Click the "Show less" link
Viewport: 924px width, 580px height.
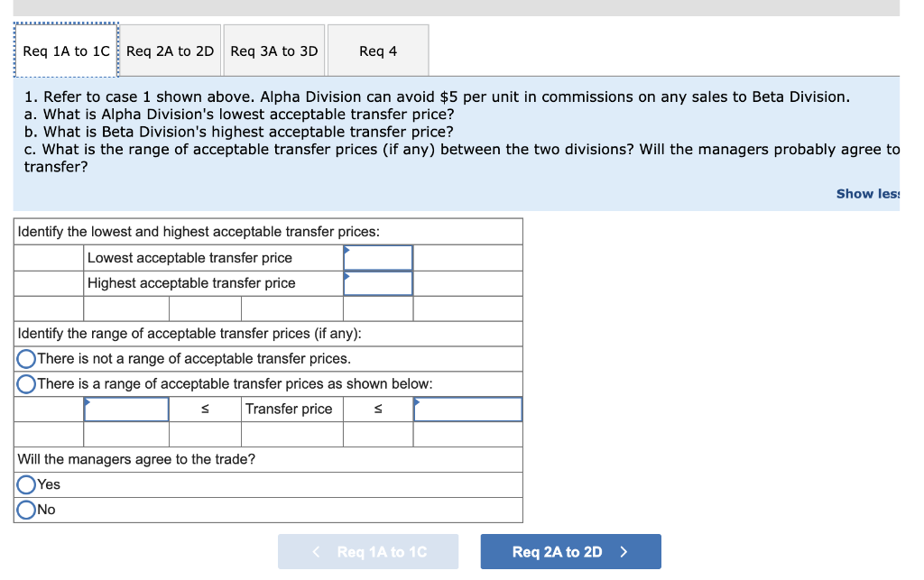[867, 193]
